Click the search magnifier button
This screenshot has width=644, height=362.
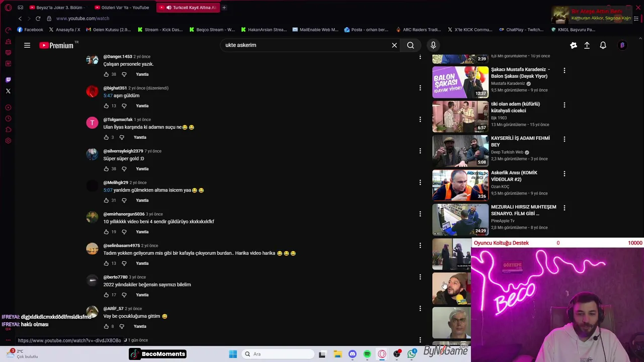pyautogui.click(x=411, y=45)
